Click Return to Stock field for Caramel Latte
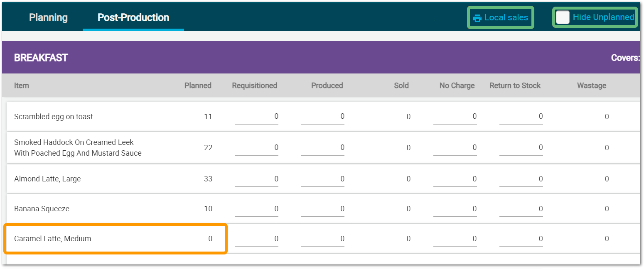The height and width of the screenshot is (269, 644). pos(521,239)
